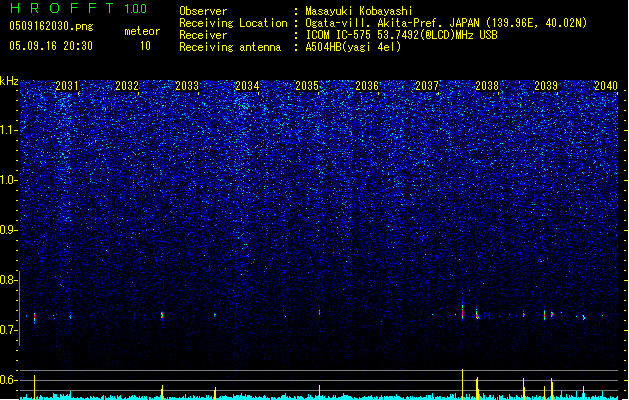Viewport: 629px width, 400px height.
Task: Click the meteor echo streak before 2038
Action: 463,311
